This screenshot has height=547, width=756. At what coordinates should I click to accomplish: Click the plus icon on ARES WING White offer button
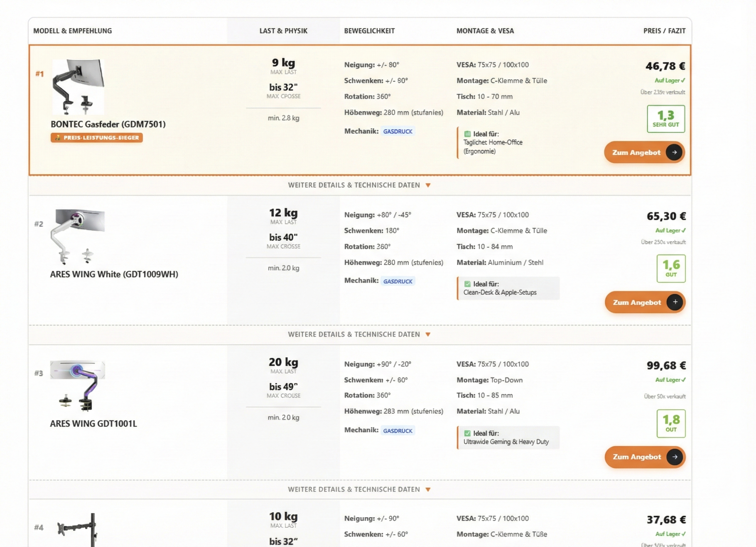[675, 302]
